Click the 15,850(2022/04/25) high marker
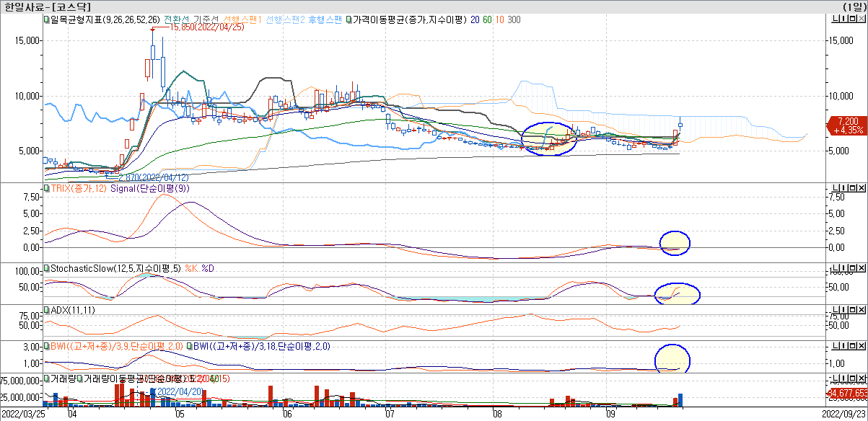This screenshot has height=421, width=868. pos(206,27)
